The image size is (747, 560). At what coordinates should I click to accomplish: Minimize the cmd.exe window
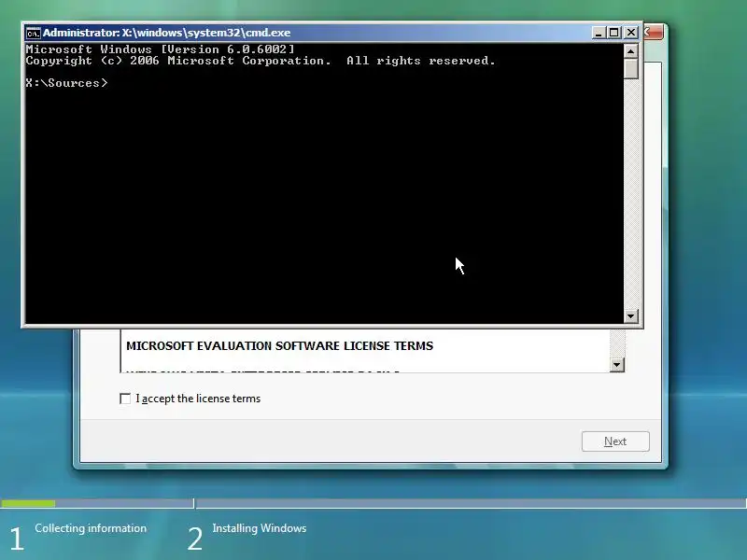coord(599,33)
